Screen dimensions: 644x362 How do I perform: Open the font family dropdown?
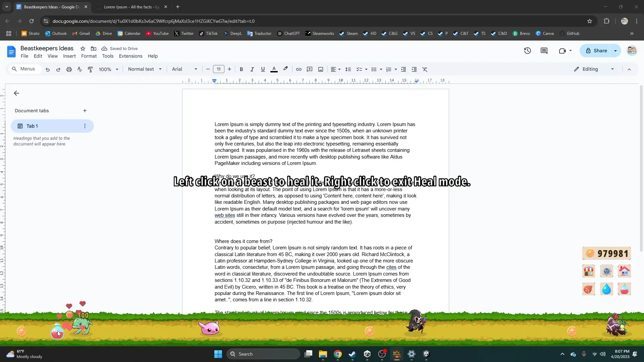184,69
